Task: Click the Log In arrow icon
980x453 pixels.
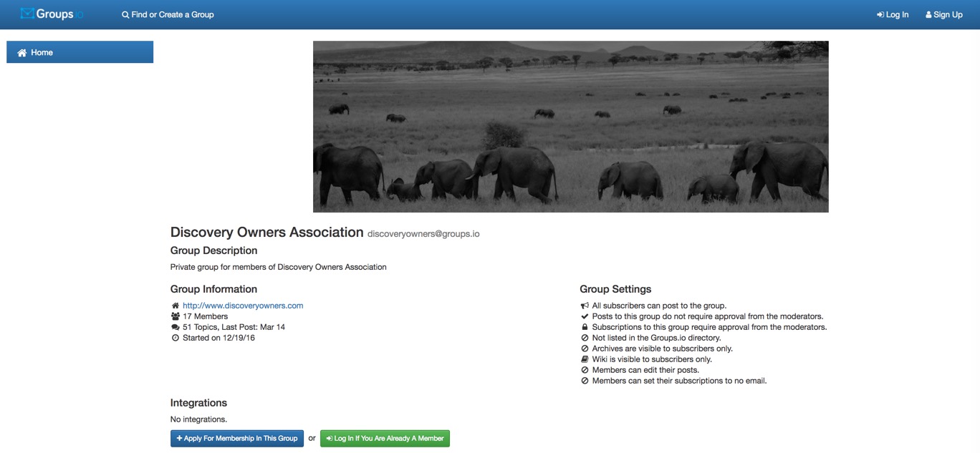Action: click(880, 14)
